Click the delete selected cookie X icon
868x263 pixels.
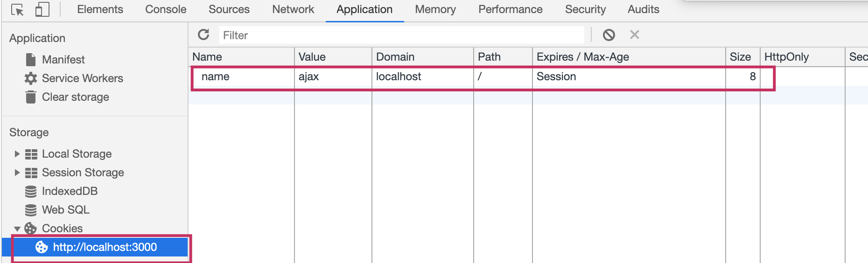click(x=634, y=35)
